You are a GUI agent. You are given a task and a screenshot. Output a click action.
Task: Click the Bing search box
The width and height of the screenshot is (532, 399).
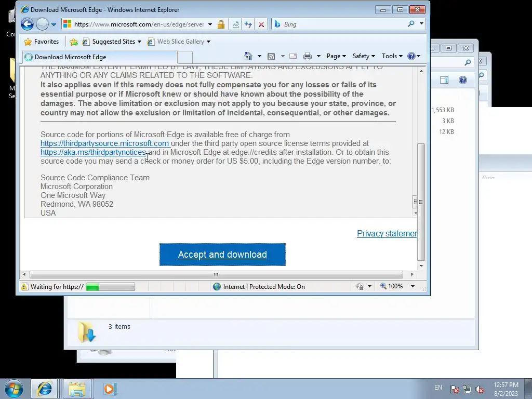click(343, 24)
